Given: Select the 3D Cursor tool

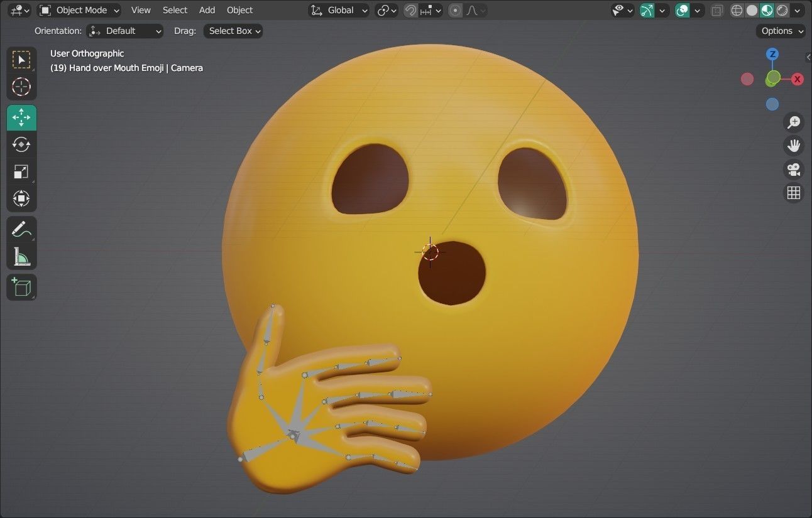Looking at the screenshot, I should click(x=21, y=87).
